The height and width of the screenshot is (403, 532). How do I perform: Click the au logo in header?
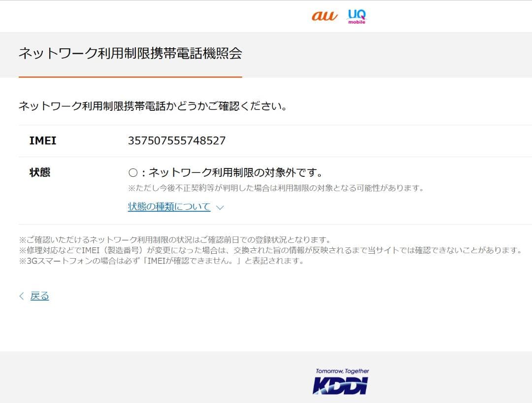(x=324, y=16)
